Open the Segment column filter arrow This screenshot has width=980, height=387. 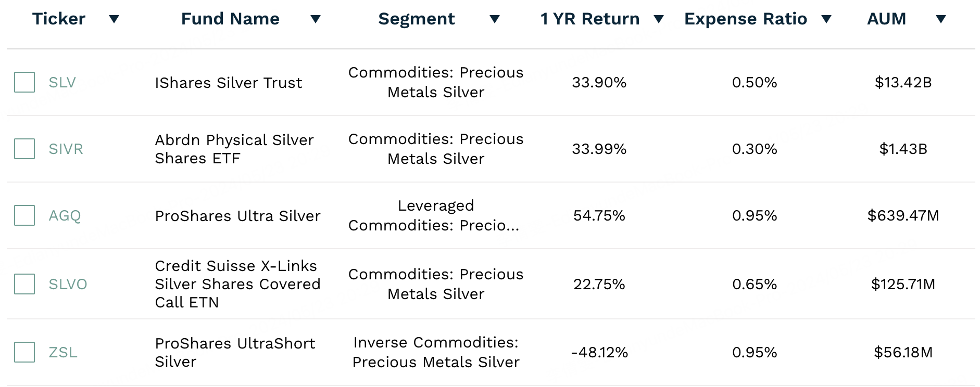[x=495, y=19]
